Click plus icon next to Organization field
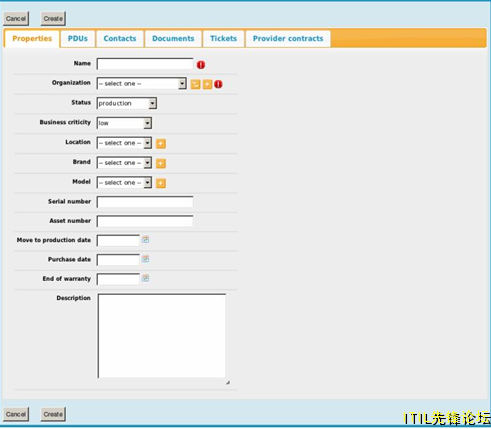The image size is (491, 429). tap(207, 84)
